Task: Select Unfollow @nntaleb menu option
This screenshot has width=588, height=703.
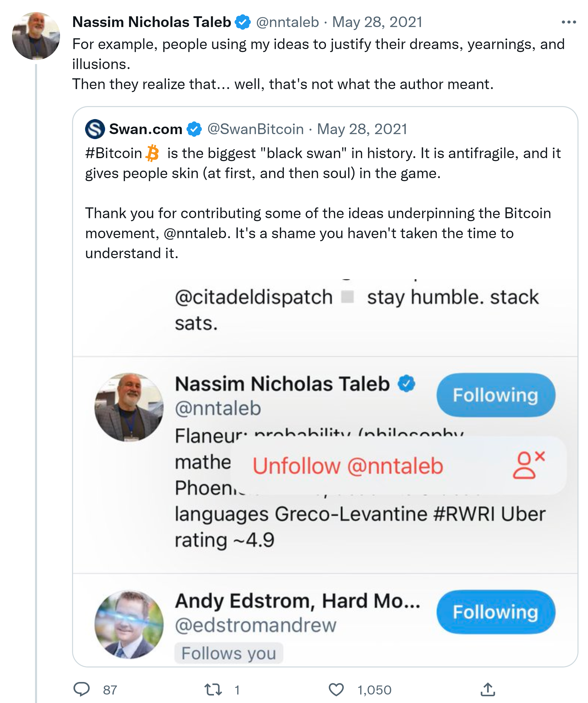Action: click(x=348, y=466)
